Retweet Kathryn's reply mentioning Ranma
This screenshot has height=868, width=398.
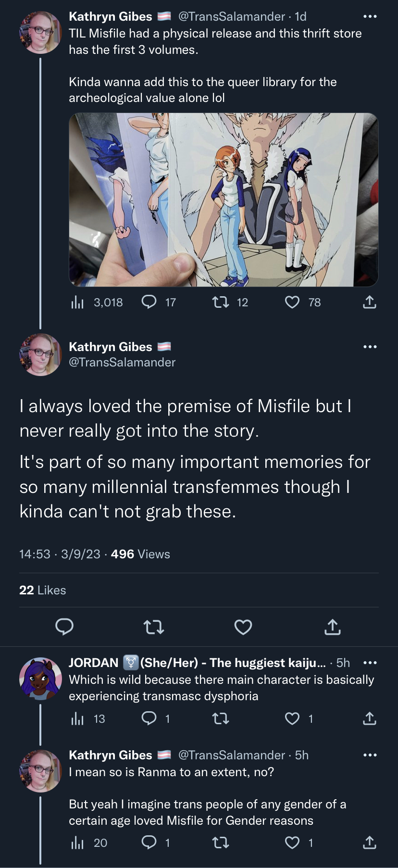click(x=221, y=843)
